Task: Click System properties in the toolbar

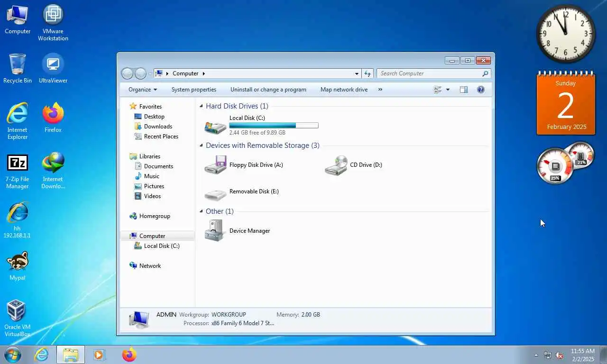Action: pos(194,90)
